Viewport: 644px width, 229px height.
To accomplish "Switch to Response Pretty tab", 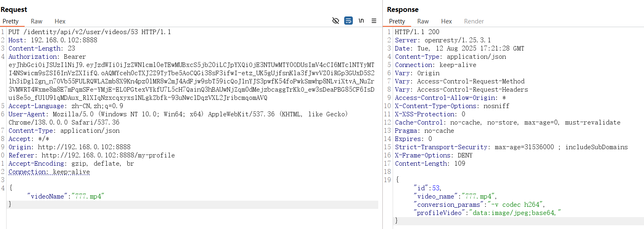I will click(x=397, y=21).
